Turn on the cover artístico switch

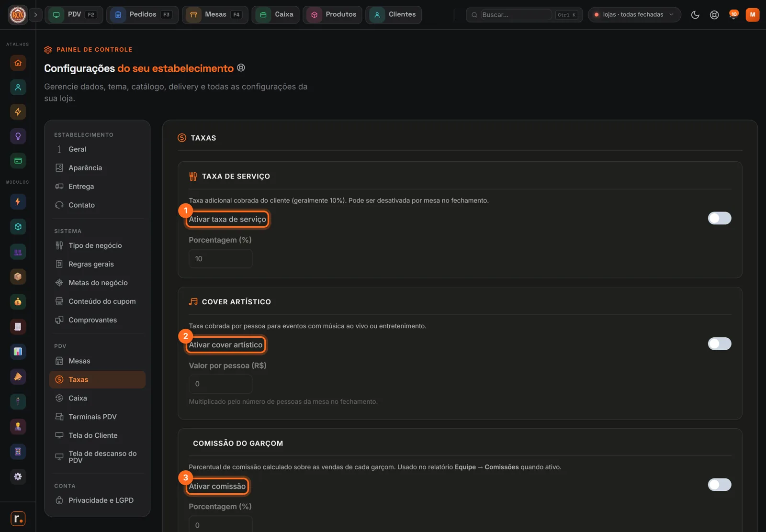click(720, 344)
